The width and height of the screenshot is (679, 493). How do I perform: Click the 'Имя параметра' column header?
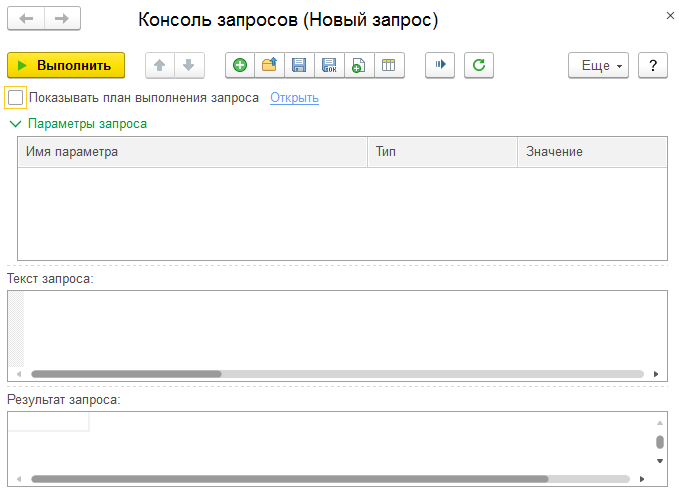pyautogui.click(x=192, y=152)
